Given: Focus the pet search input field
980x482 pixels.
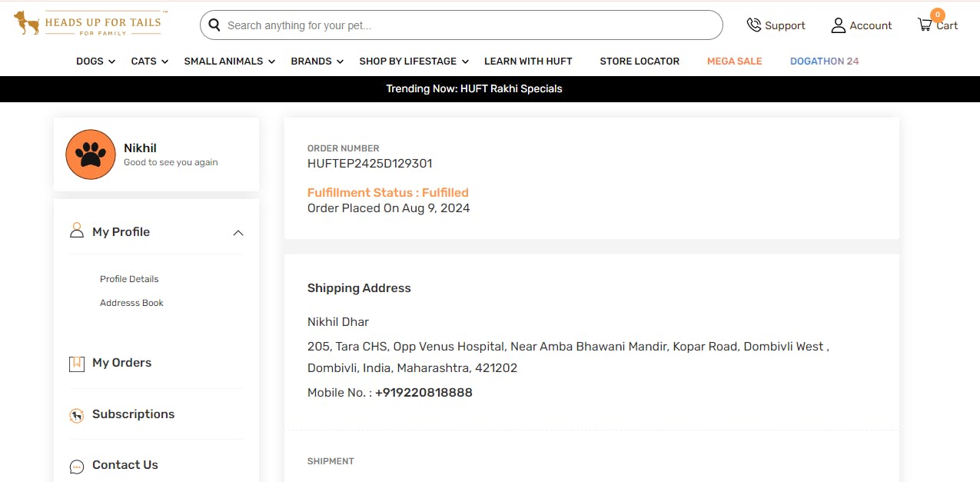Looking at the screenshot, I should point(469,25).
